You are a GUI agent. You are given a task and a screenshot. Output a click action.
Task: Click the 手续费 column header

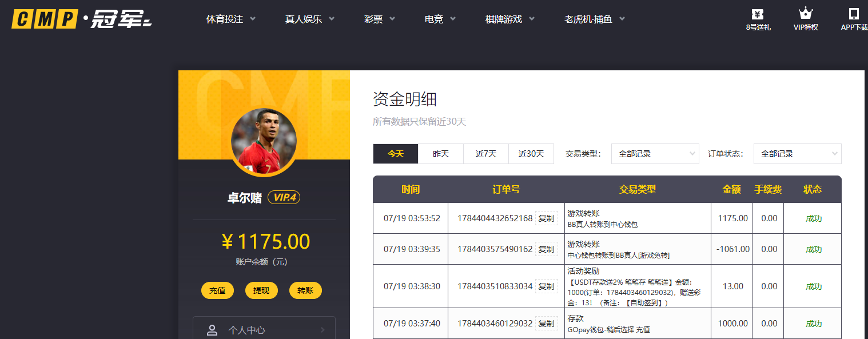pyautogui.click(x=768, y=189)
